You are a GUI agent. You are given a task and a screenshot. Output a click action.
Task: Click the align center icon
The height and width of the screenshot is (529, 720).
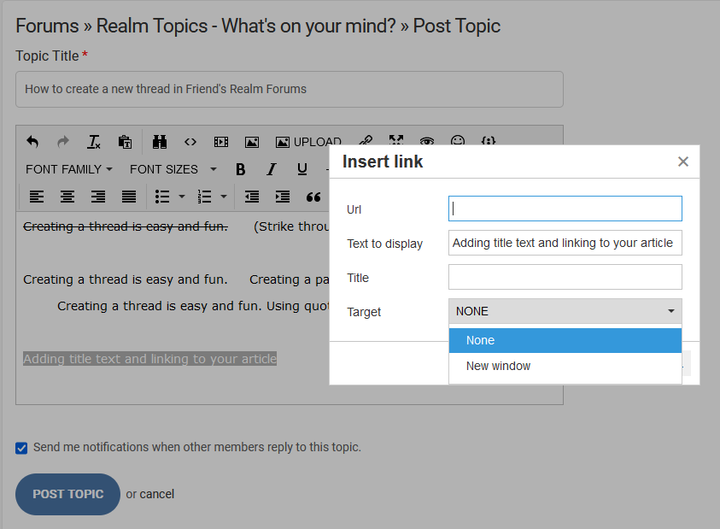(x=68, y=197)
